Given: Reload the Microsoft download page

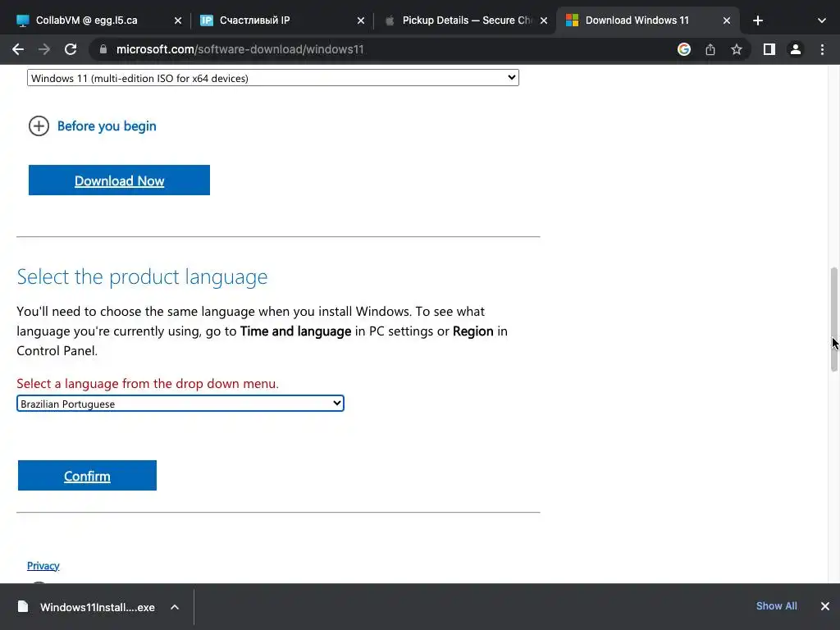Looking at the screenshot, I should click(x=71, y=49).
